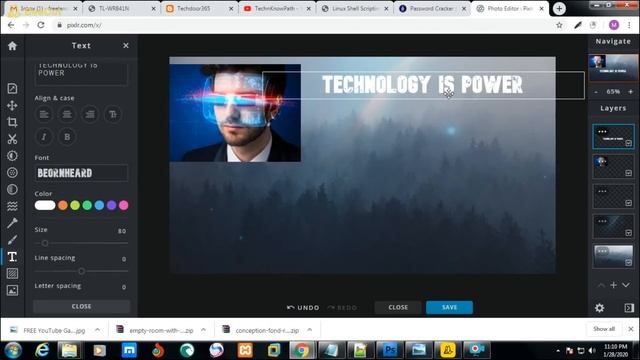Open third layer options dots menu
The image size is (640, 360).
[x=602, y=191]
